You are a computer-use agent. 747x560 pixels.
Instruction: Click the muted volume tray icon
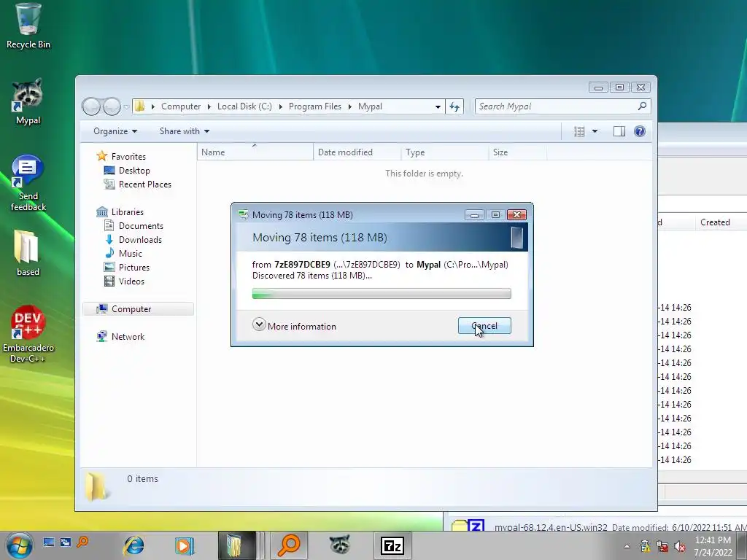click(x=680, y=547)
